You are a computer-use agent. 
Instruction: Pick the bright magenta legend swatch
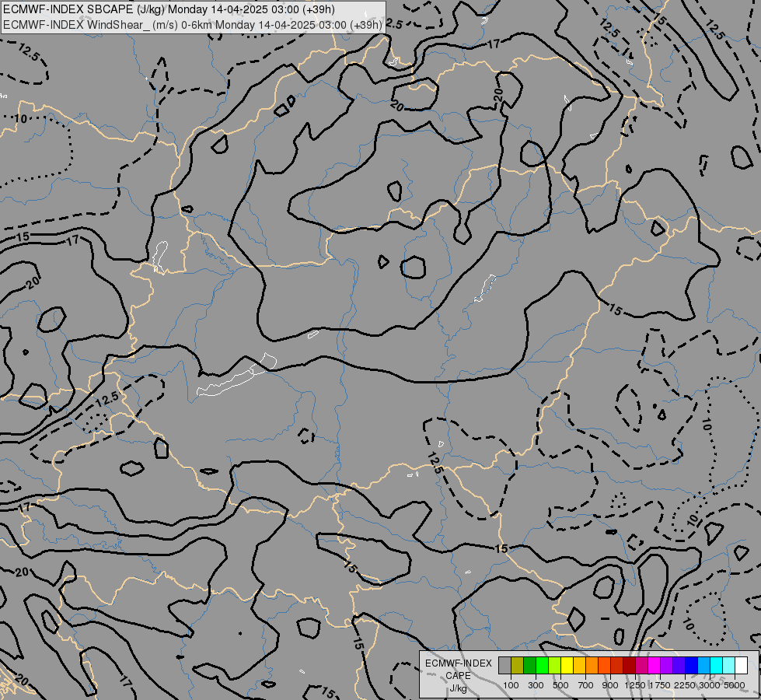[x=655, y=665]
